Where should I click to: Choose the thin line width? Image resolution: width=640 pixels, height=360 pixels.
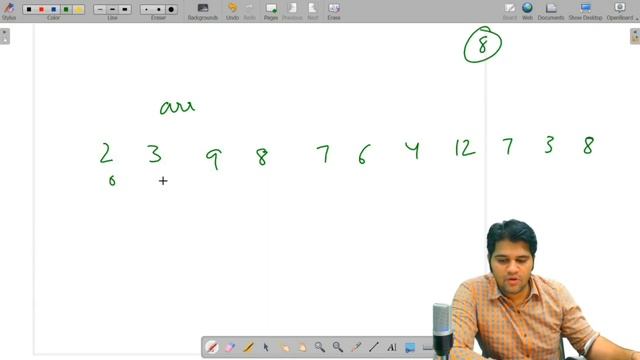100,9
